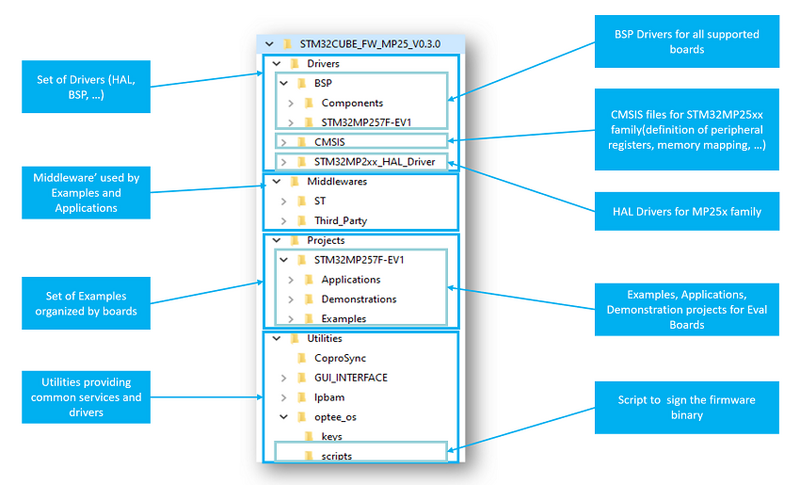800x485 pixels.
Task: Select the STM32CUBE_FW_MP25_V0.3.0 root label
Action: tap(370, 44)
